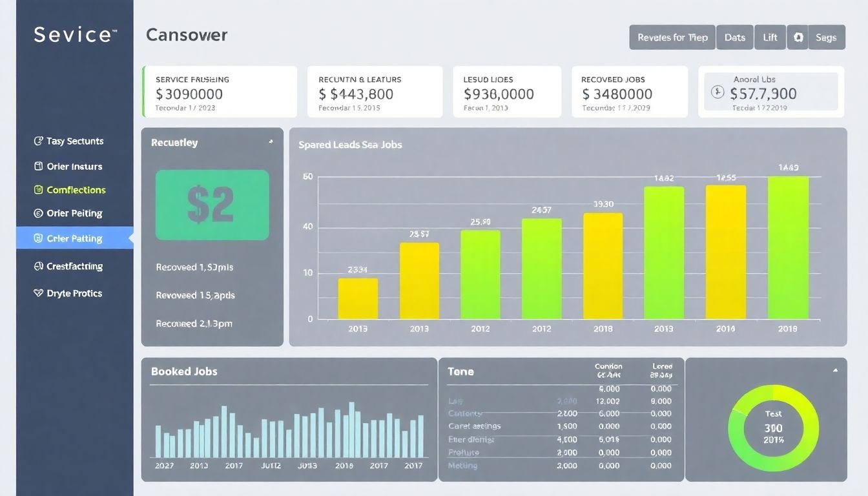The height and width of the screenshot is (496, 868).
Task: Click the Orier Insturs sidebar icon
Action: click(x=38, y=166)
